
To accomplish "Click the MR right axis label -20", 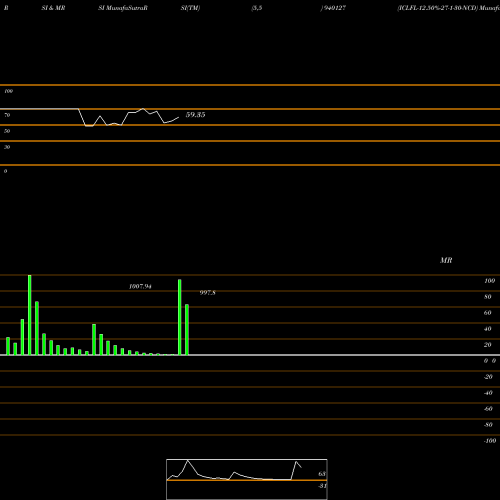I will (x=488, y=377).
